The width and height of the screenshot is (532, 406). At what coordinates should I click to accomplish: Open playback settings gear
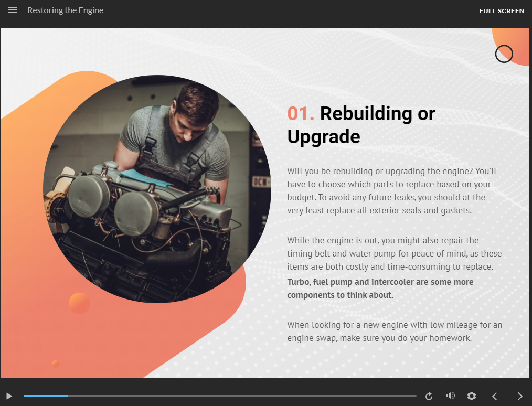point(472,396)
